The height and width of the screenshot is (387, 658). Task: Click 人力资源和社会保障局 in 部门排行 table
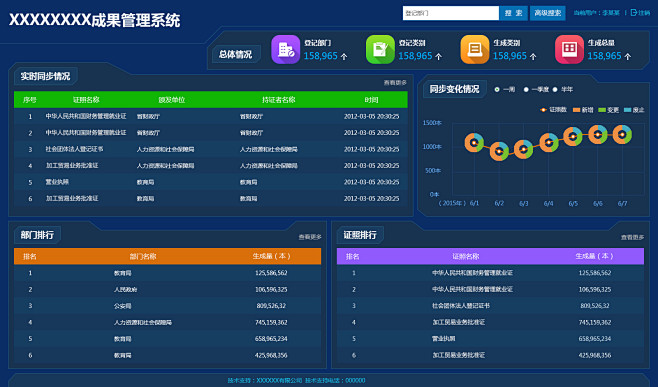143,322
